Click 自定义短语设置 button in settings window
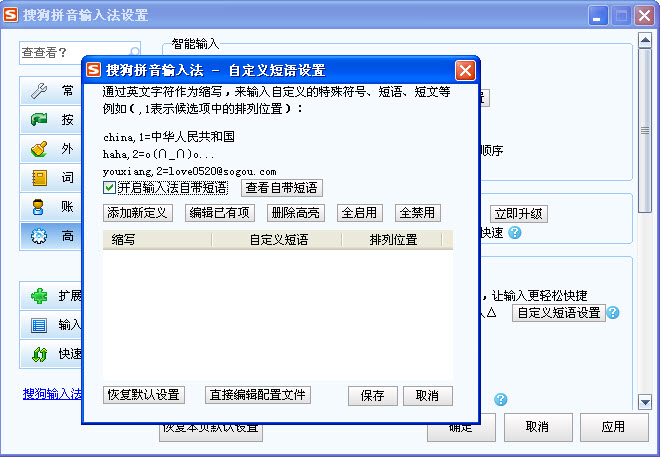This screenshot has height=457, width=661. (559, 313)
